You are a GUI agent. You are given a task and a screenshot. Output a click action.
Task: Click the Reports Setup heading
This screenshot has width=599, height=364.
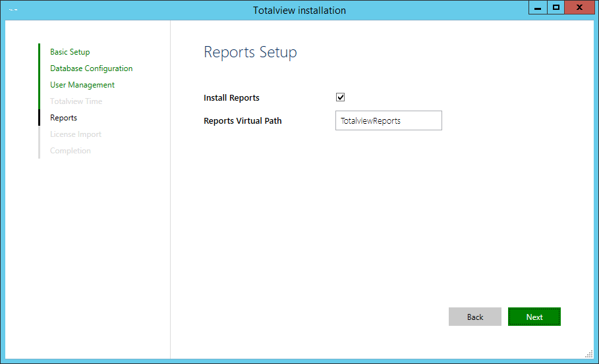tap(250, 52)
